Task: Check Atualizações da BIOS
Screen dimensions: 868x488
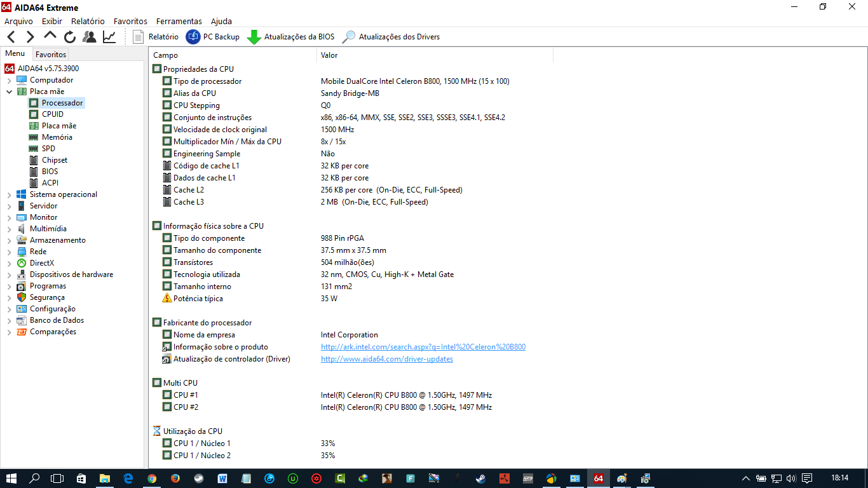Action: pos(290,37)
